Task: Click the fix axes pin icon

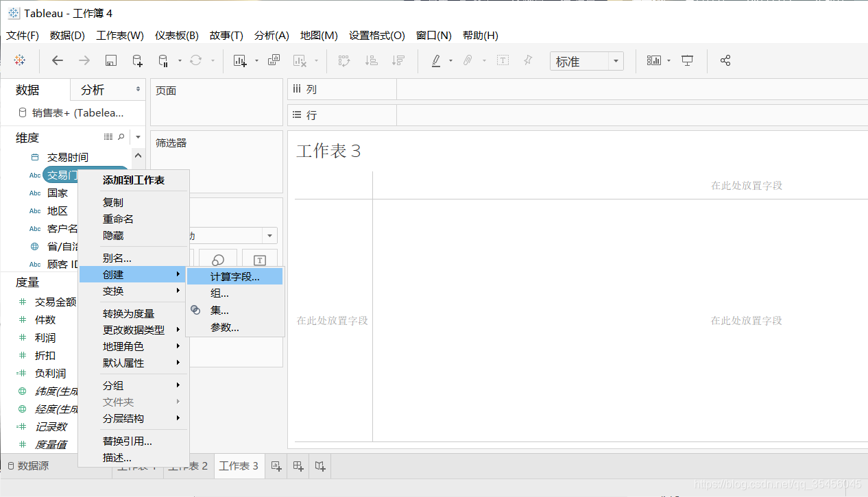Action: (528, 60)
